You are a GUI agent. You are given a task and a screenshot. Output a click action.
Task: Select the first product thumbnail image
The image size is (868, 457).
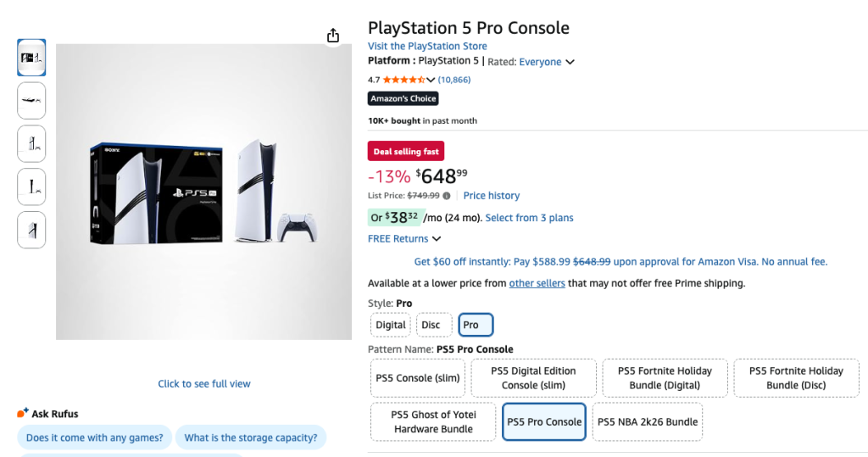(31, 58)
